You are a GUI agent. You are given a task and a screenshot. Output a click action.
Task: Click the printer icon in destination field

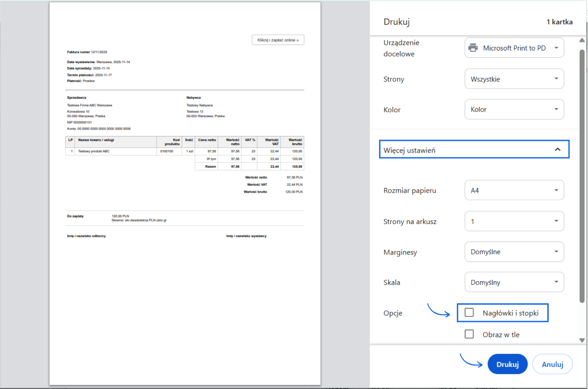[473, 48]
